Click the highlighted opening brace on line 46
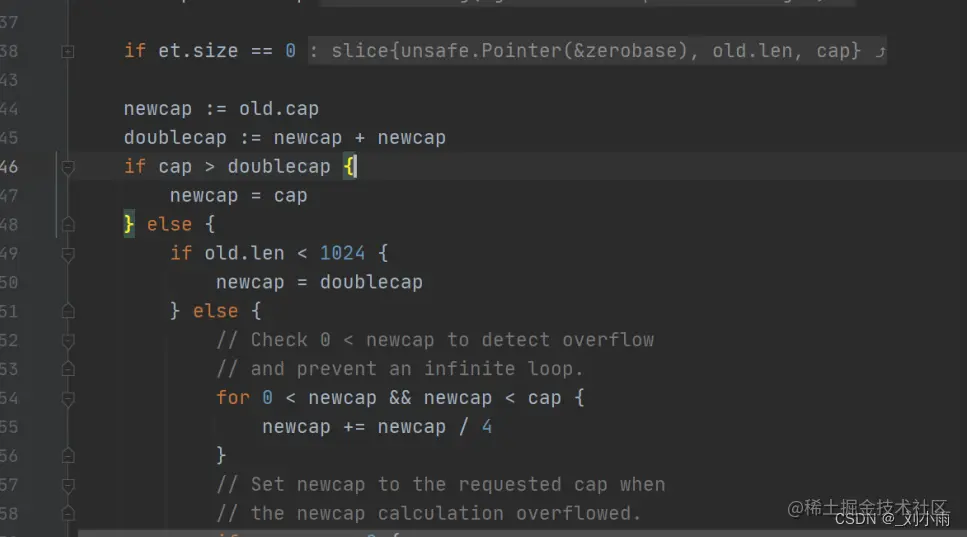Viewport: 967px width, 537px height. [349, 166]
